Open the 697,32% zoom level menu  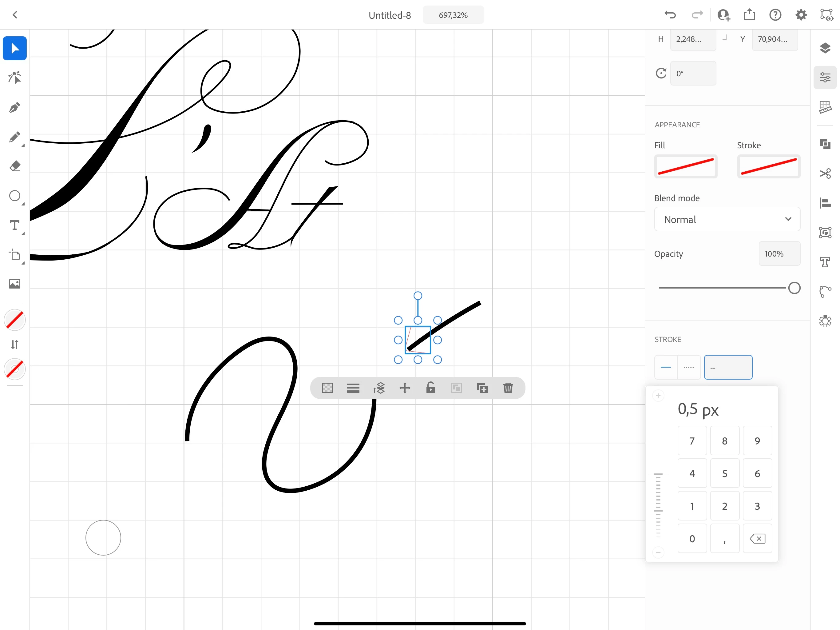453,15
